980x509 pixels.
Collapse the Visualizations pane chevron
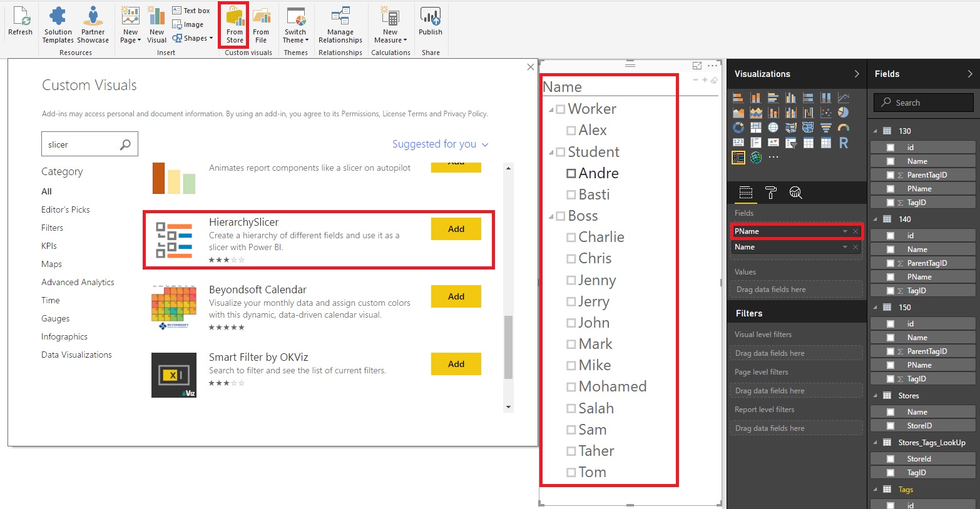point(857,74)
